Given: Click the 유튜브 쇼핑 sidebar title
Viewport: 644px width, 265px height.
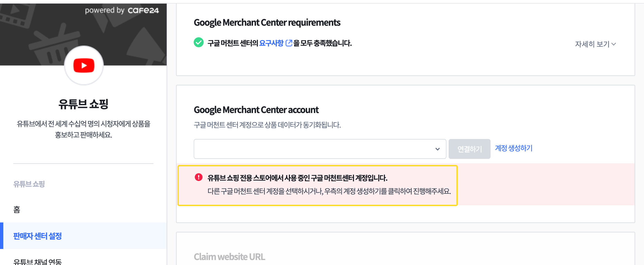Looking at the screenshot, I should tap(83, 104).
